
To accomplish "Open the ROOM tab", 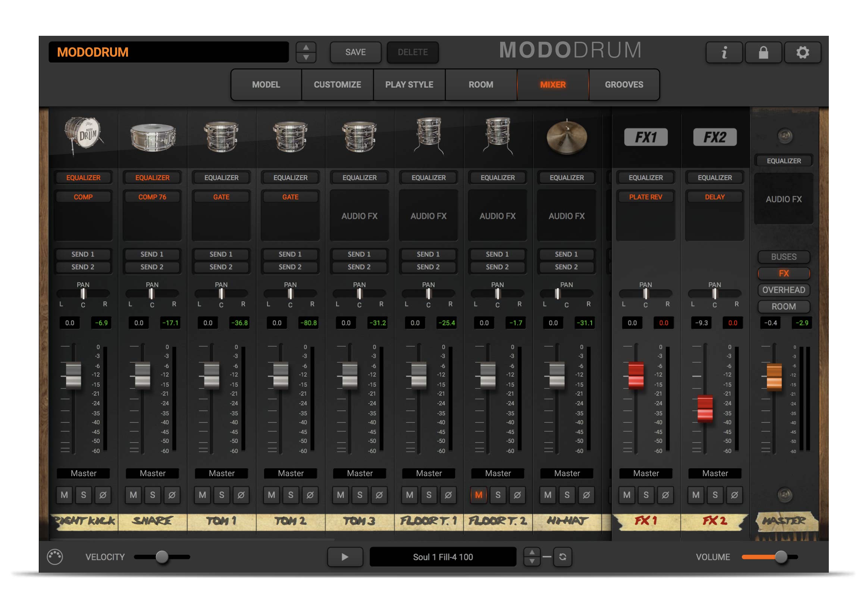I will point(481,85).
